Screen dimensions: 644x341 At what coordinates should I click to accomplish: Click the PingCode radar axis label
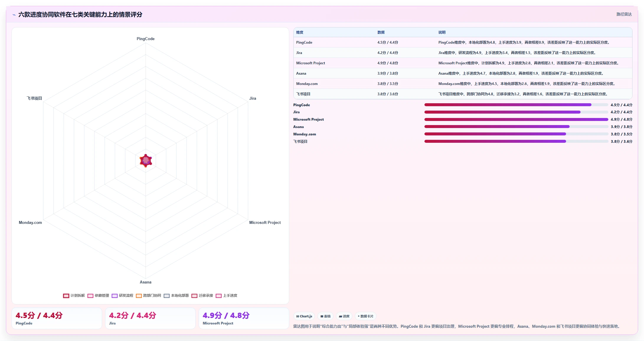tap(146, 39)
